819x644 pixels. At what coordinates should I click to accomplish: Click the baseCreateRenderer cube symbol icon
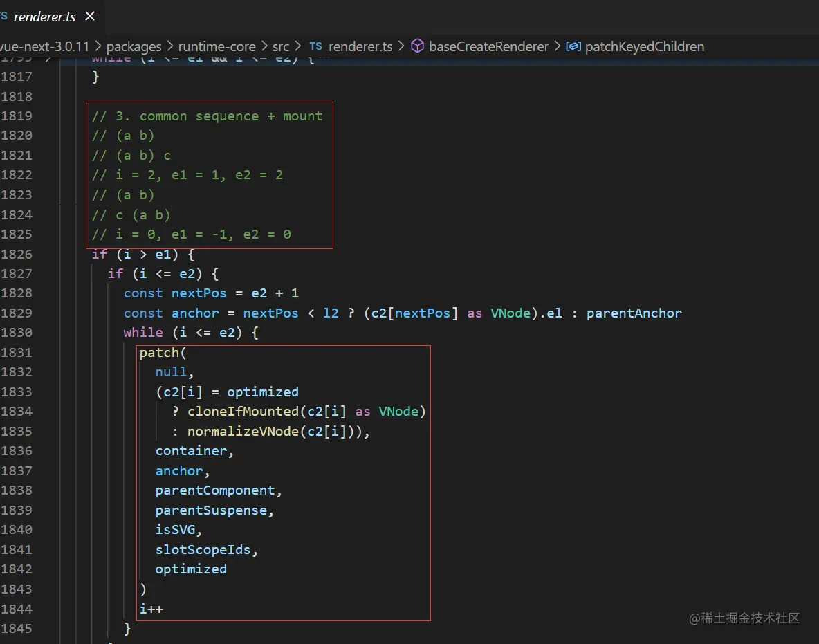pyautogui.click(x=417, y=46)
